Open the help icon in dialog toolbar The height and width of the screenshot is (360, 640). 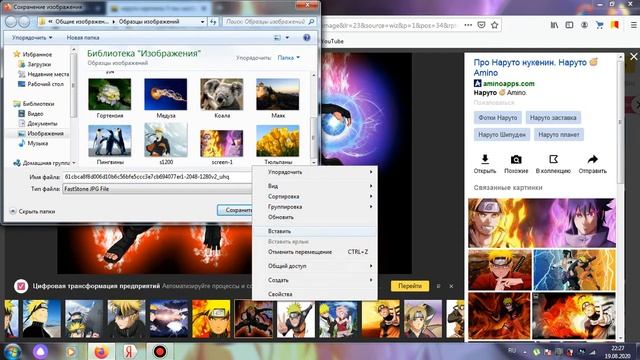click(x=307, y=38)
